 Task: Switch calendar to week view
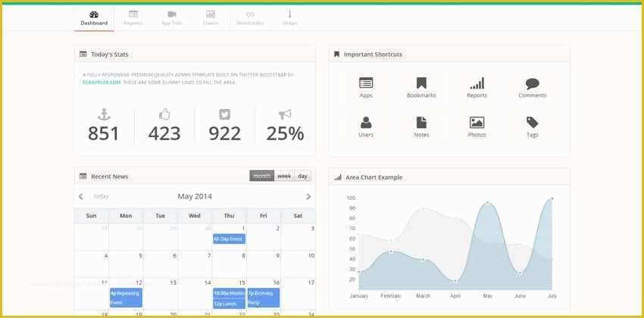tap(284, 176)
